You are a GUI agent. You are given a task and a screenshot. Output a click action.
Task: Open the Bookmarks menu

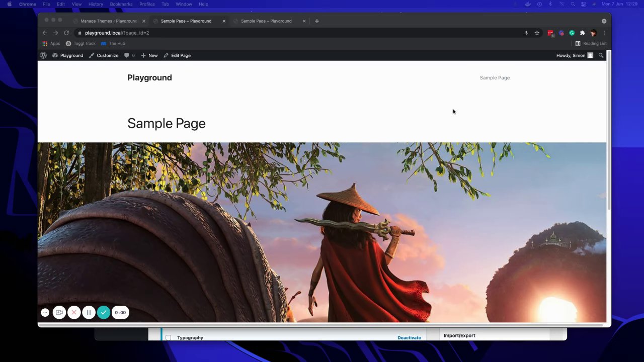tap(121, 4)
